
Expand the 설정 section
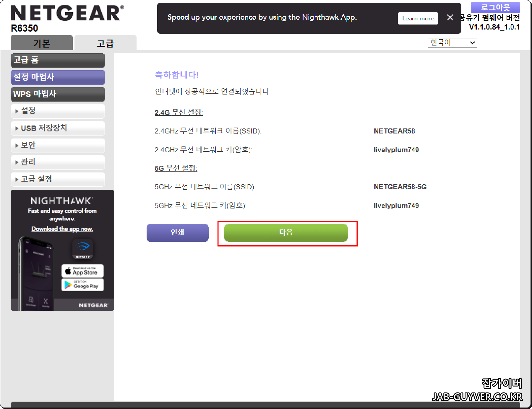58,111
